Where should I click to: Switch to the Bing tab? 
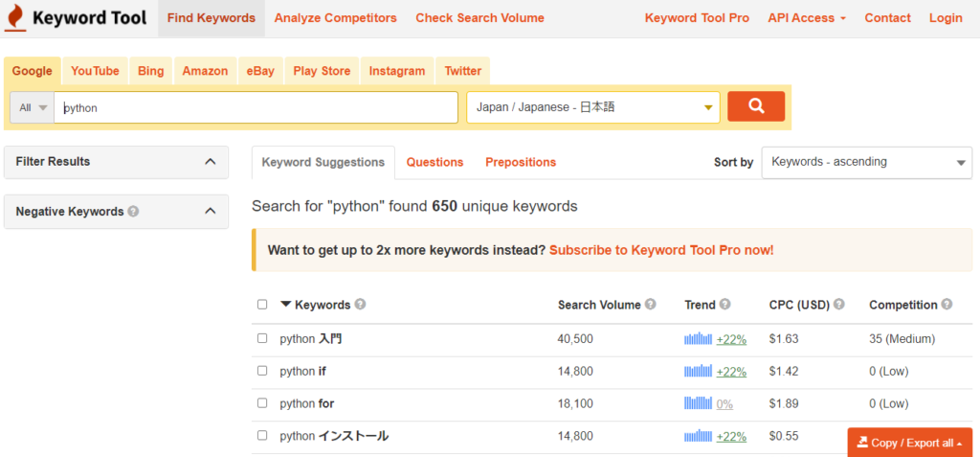[150, 71]
